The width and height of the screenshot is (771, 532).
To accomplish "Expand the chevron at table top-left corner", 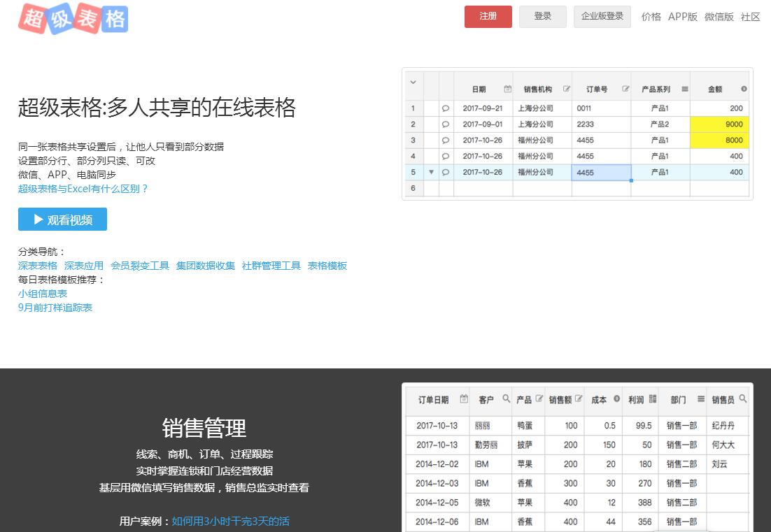I will click(x=413, y=82).
